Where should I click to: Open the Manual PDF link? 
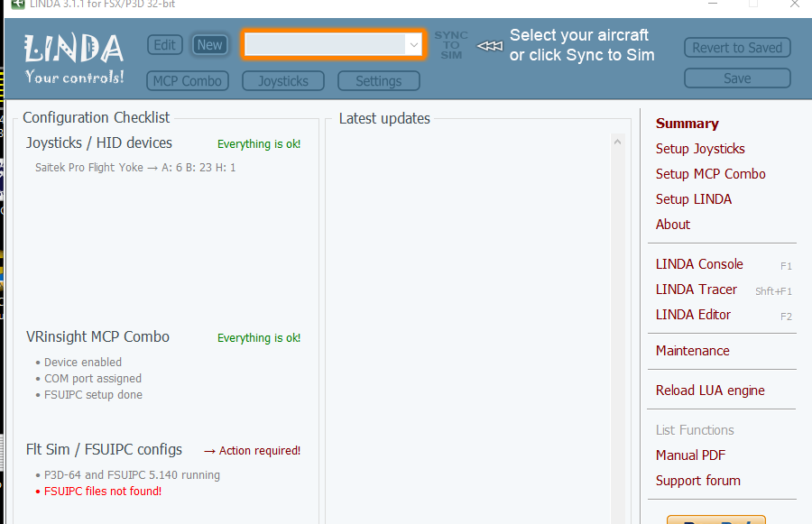pos(690,455)
